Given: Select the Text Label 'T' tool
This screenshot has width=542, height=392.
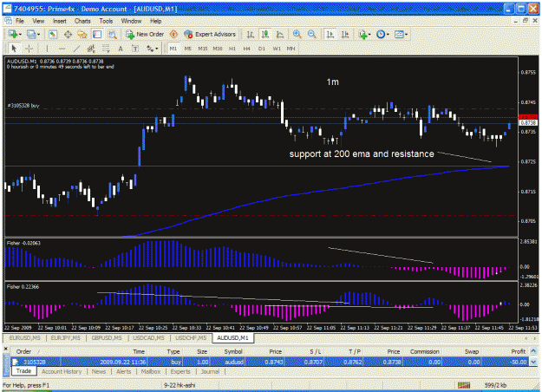Looking at the screenshot, I should 135,49.
